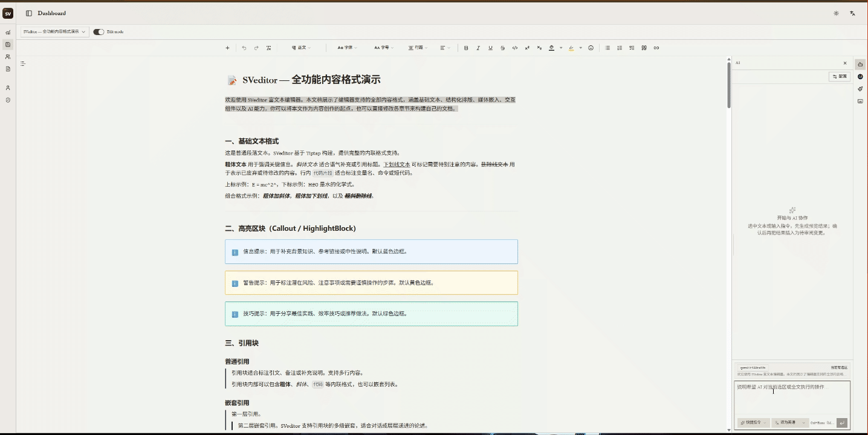Click the 普通引用 subheading
Image resolution: width=868 pixels, height=435 pixels.
(237, 361)
